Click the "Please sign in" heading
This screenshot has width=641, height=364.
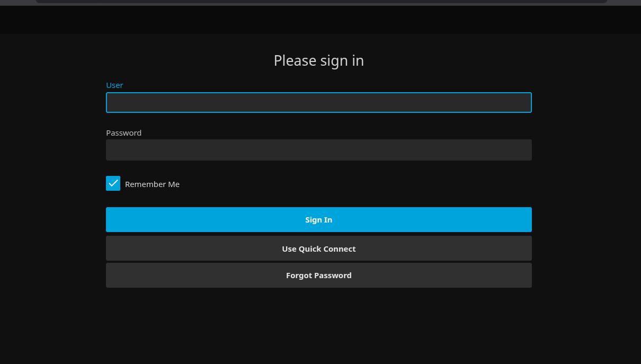pyautogui.click(x=318, y=61)
